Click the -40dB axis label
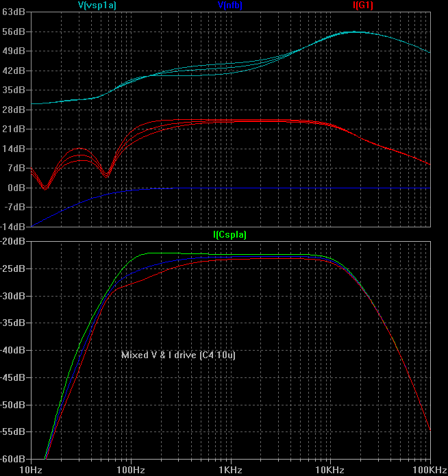Image resolution: width=448 pixels, height=476 pixels. point(12,350)
